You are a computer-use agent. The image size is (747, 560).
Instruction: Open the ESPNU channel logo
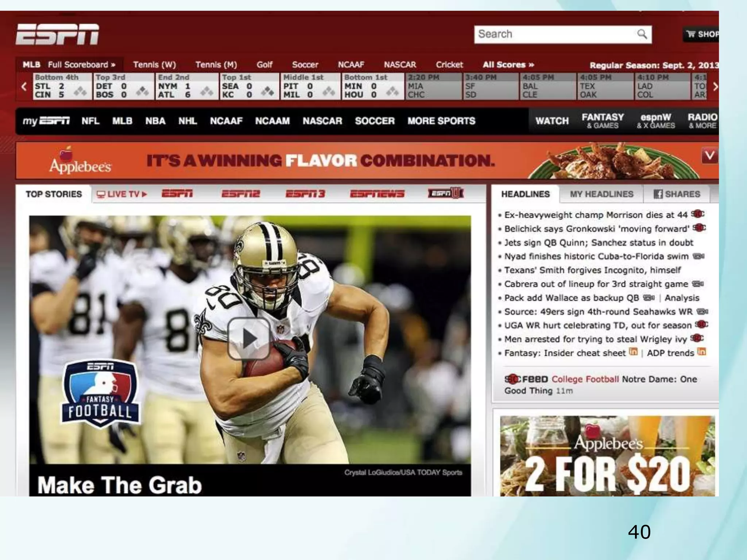pyautogui.click(x=446, y=193)
